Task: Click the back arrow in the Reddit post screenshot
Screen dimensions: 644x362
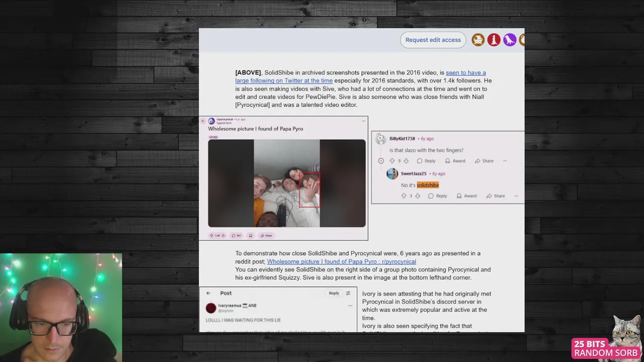Action: [203, 121]
